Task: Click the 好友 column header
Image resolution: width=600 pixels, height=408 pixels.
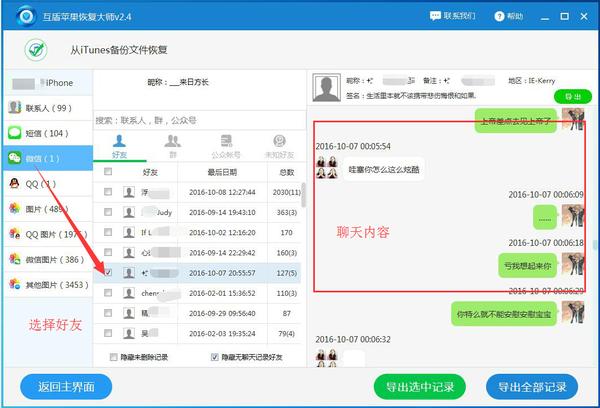Action: click(x=150, y=173)
